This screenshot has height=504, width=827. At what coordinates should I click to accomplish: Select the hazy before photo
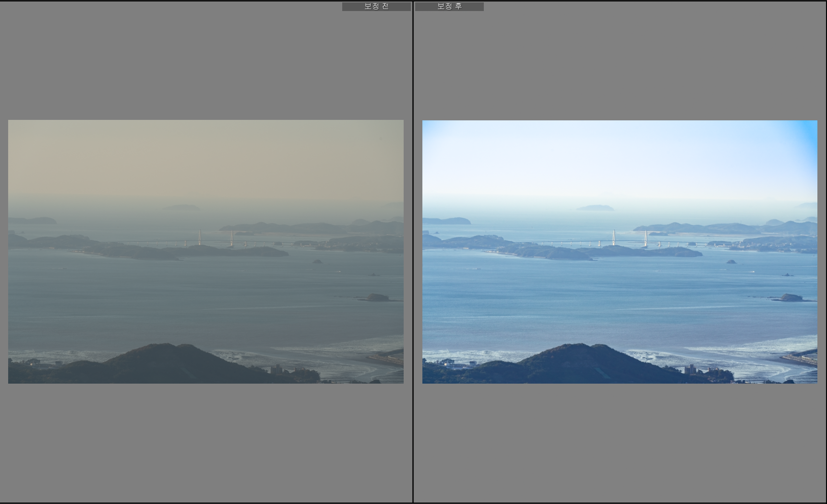pyautogui.click(x=206, y=252)
